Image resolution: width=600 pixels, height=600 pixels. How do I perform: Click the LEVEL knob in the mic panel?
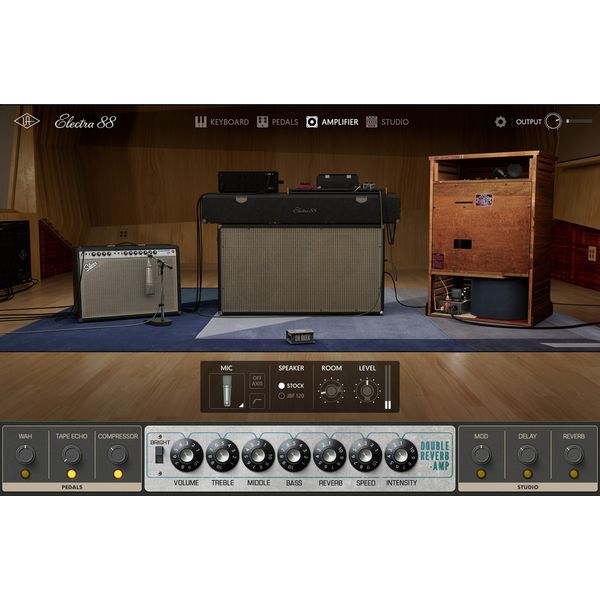click(367, 391)
